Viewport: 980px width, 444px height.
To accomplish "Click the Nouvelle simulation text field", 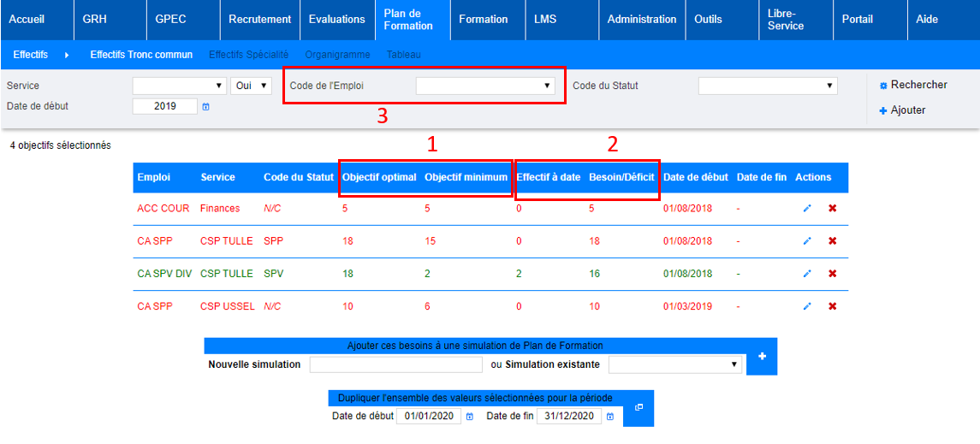I will [x=395, y=364].
